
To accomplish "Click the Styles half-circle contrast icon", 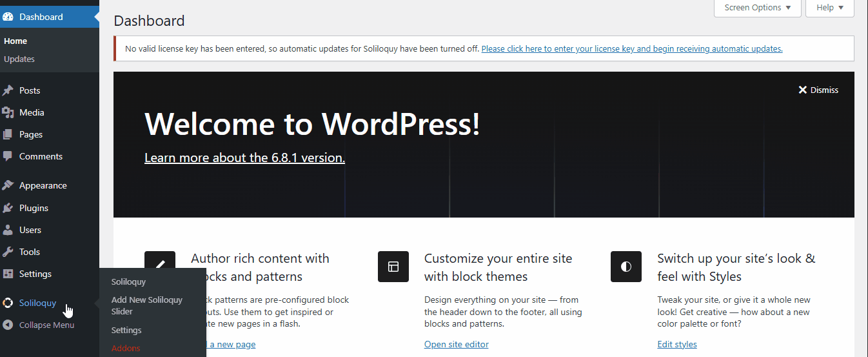I will point(626,267).
